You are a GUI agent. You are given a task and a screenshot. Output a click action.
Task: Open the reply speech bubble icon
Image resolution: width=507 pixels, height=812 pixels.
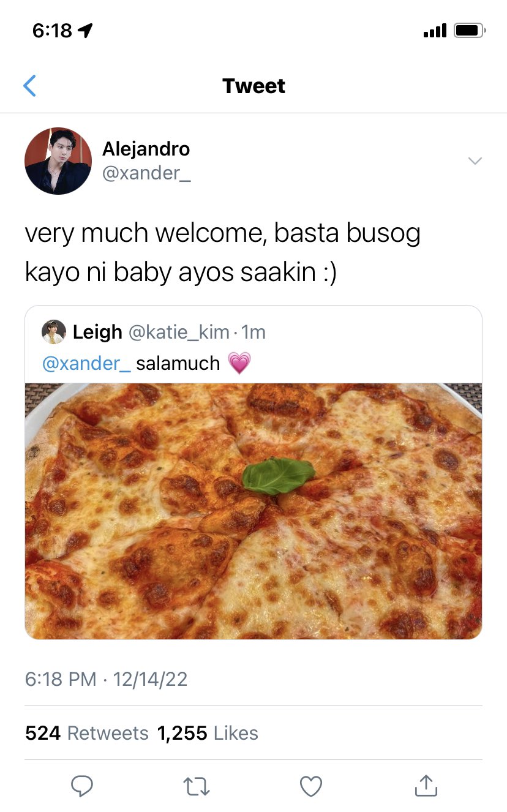click(81, 785)
